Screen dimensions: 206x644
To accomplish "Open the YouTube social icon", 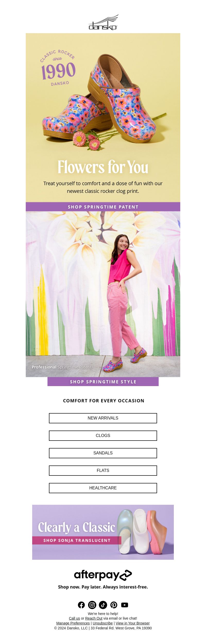I will [x=125, y=605].
